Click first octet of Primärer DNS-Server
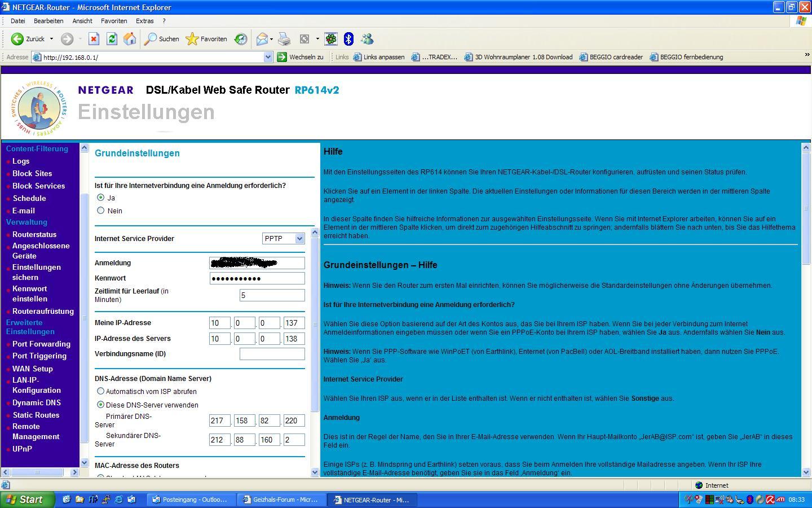Viewport: 812px width, 508px height. (x=219, y=421)
